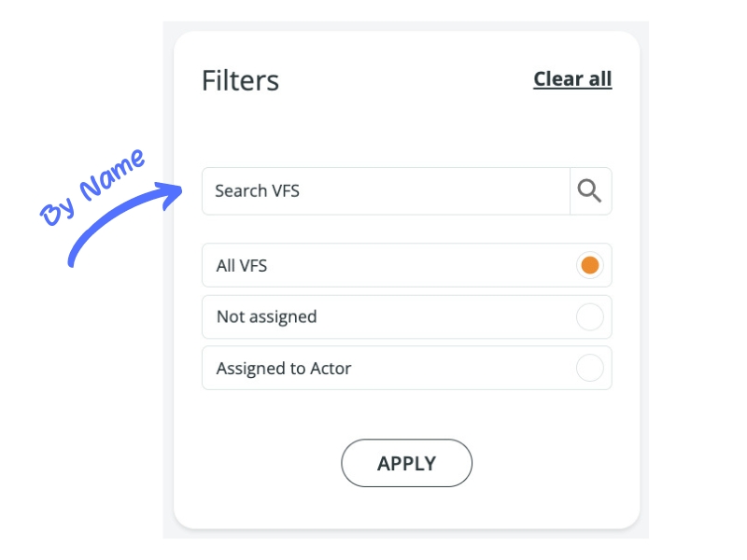Image resolution: width=747 pixels, height=560 pixels.
Task: Choose the empty circle beside Assigned to Actor
Action: [x=589, y=369]
